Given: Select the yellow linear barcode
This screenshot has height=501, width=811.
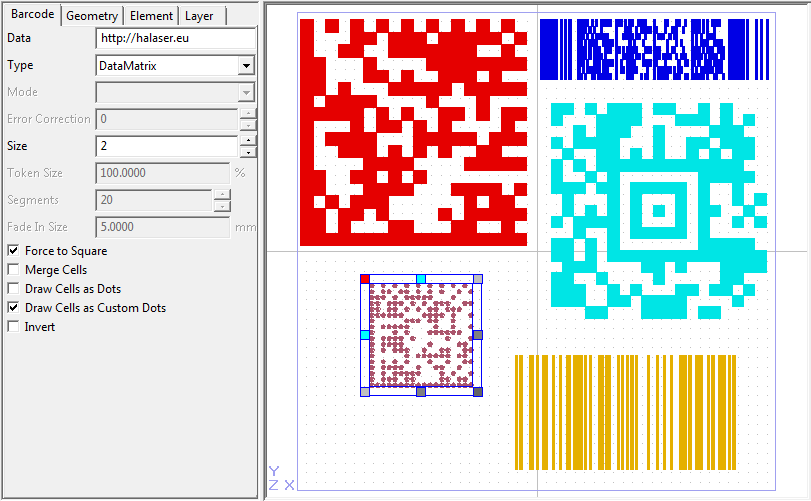Looking at the screenshot, I should [625, 412].
